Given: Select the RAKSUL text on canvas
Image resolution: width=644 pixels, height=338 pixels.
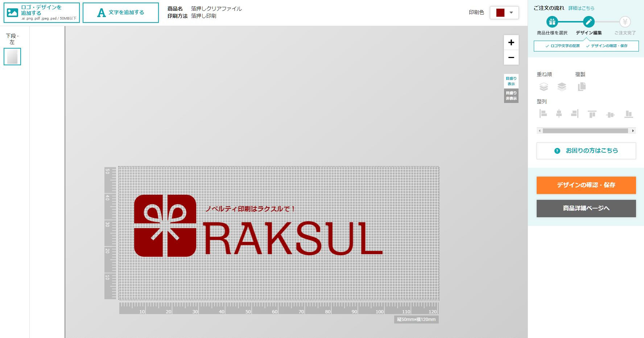Looking at the screenshot, I should tap(292, 238).
